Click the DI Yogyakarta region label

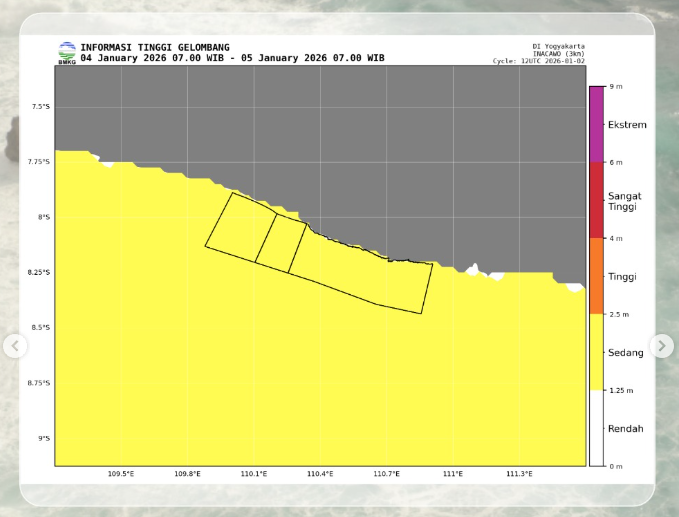(559, 46)
